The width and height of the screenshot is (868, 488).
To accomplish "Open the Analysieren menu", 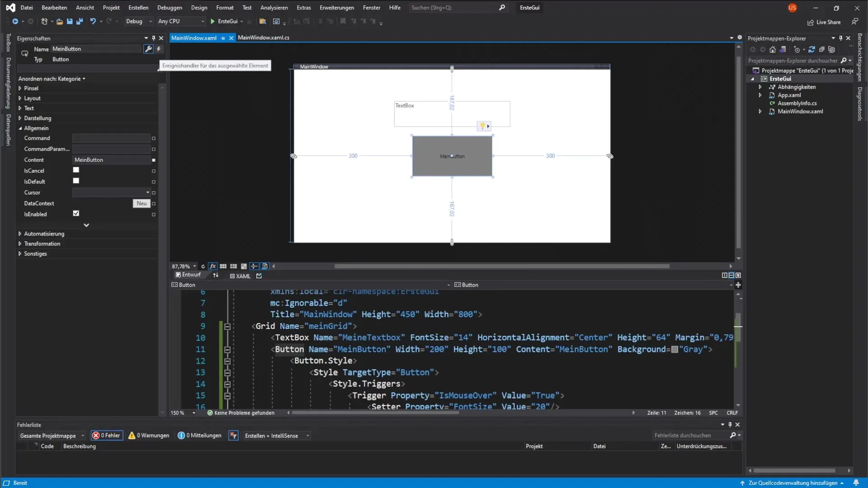I will (274, 8).
